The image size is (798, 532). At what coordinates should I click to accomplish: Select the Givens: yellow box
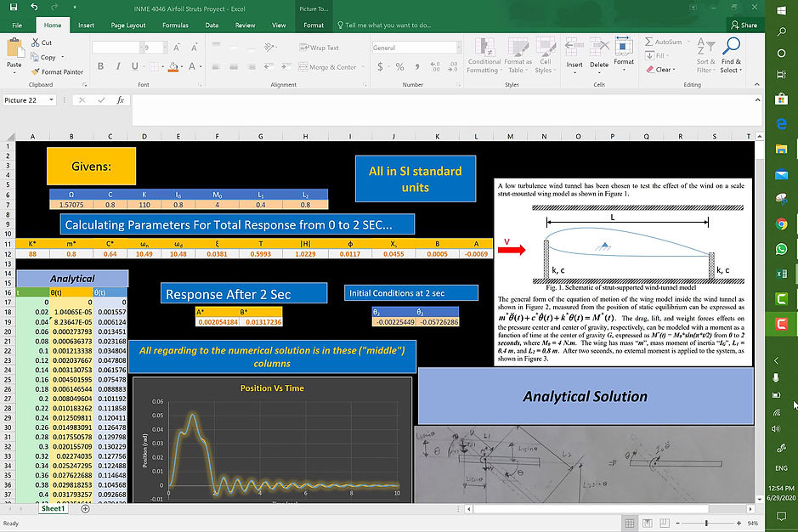coord(91,166)
